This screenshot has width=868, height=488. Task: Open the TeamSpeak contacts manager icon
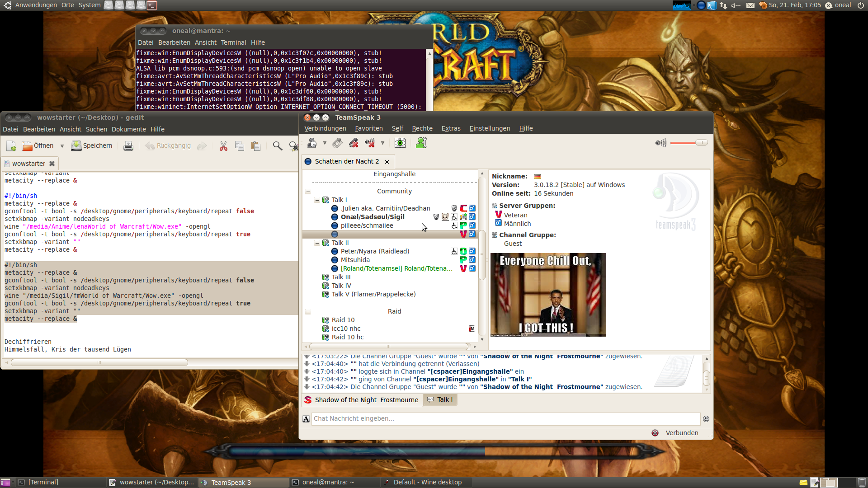(x=421, y=143)
